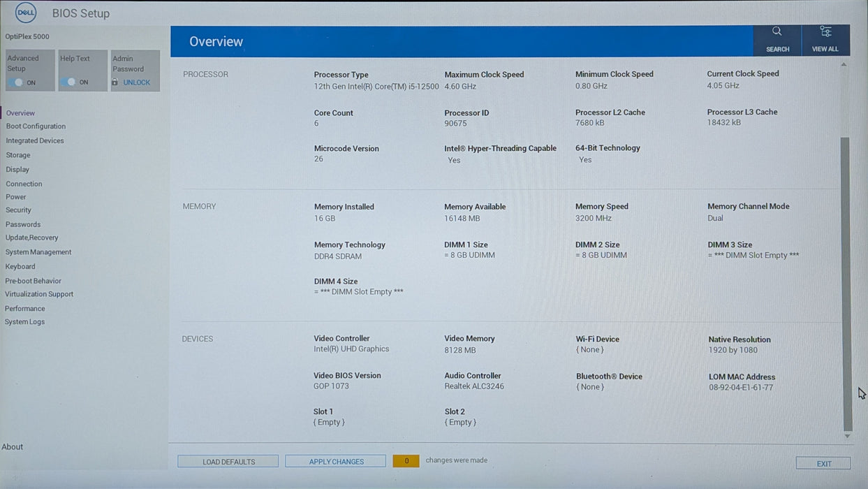
Task: Open Performance settings
Action: tap(25, 309)
